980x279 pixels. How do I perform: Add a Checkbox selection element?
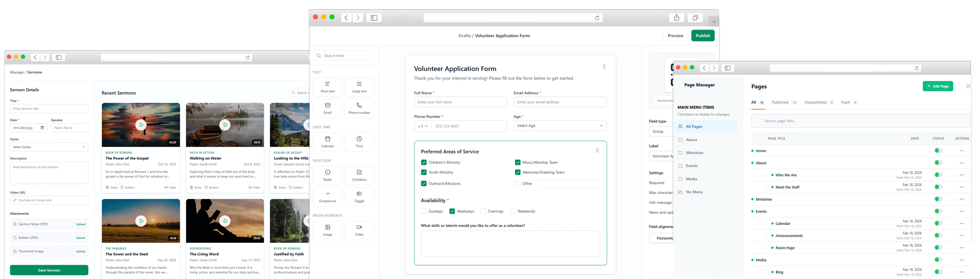click(x=359, y=175)
